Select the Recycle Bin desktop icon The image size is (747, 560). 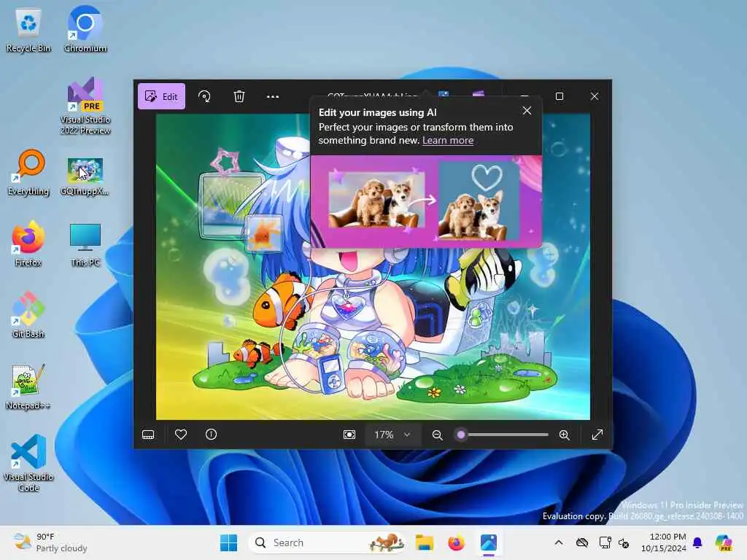[x=28, y=30]
